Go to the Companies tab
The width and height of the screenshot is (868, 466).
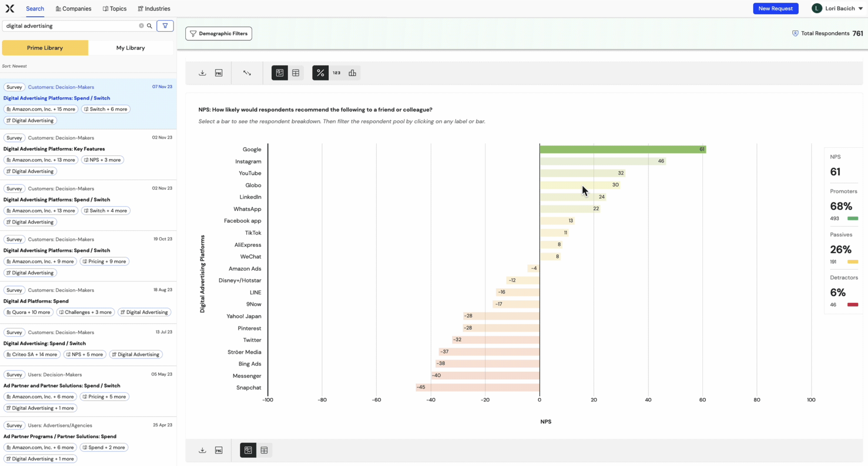tap(74, 9)
